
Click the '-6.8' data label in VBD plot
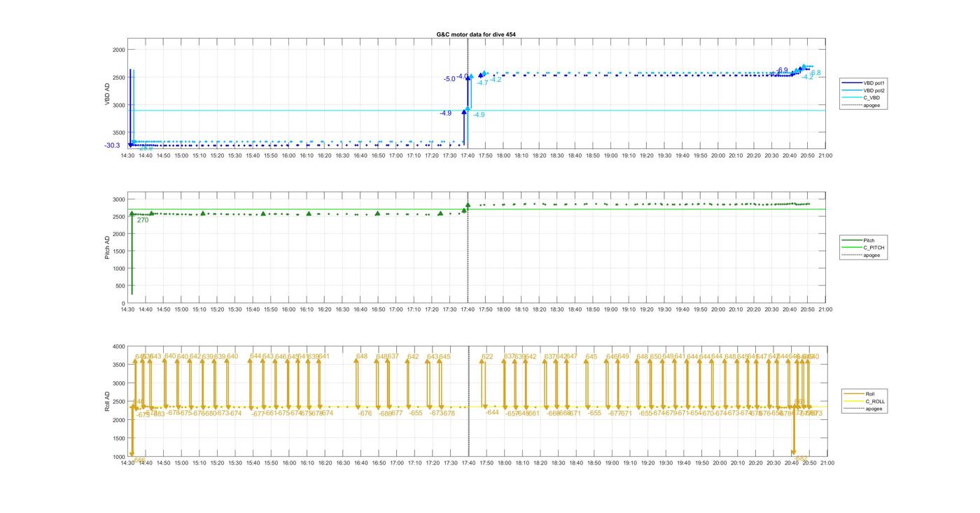coord(815,73)
